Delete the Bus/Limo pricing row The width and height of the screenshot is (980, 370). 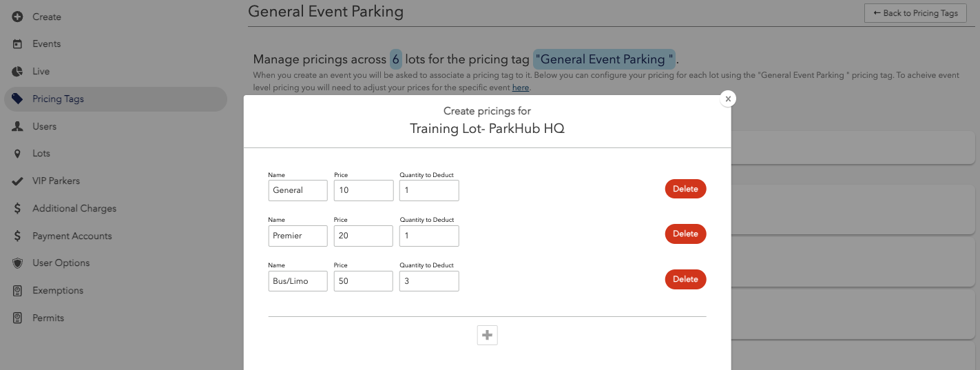685,279
